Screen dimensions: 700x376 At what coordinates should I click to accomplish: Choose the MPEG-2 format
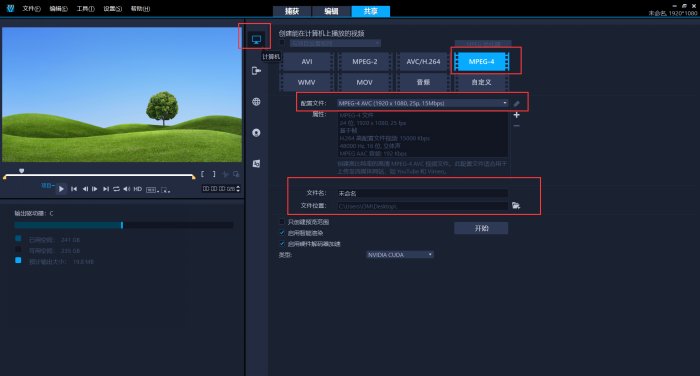point(365,62)
